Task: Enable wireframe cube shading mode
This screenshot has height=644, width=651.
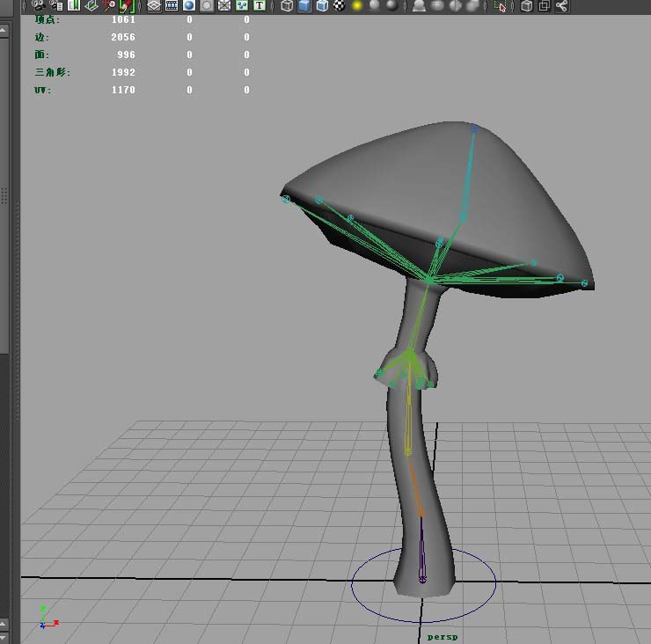Action: [x=287, y=5]
